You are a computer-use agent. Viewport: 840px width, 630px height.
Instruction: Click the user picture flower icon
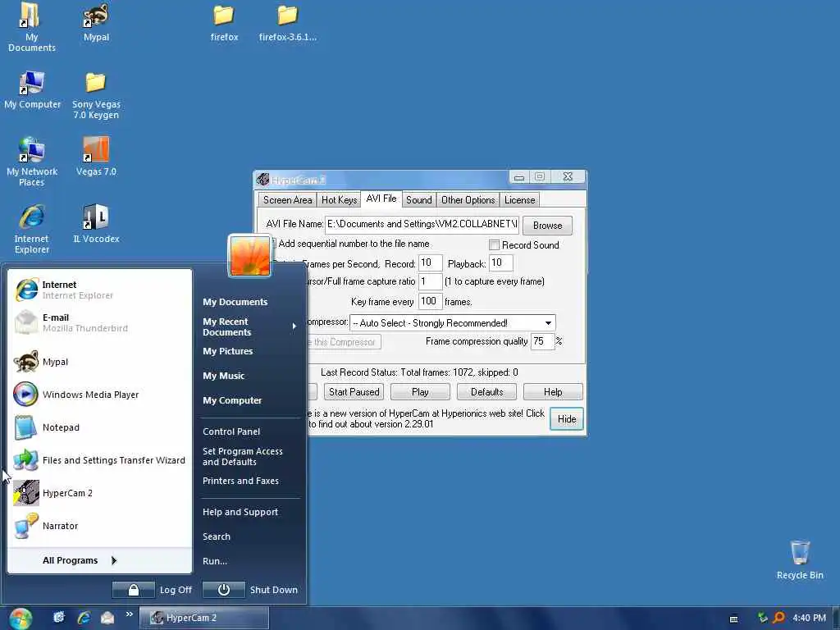249,256
